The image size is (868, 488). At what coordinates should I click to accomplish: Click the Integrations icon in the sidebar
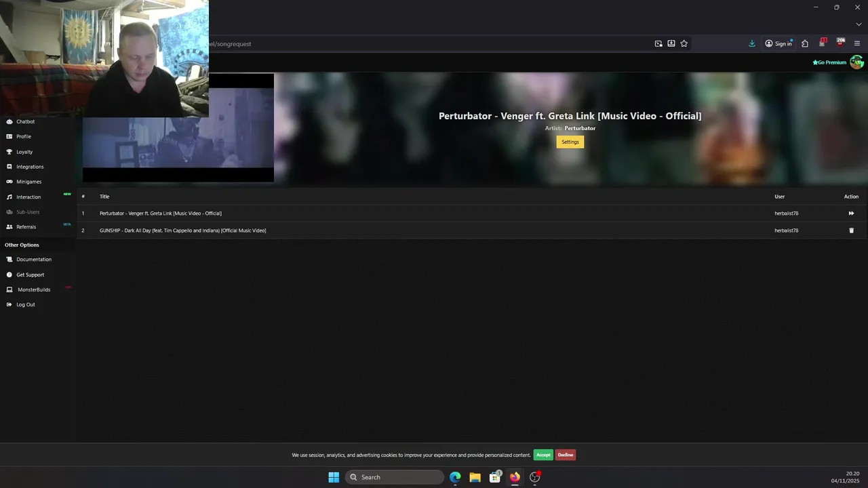pyautogui.click(x=9, y=167)
